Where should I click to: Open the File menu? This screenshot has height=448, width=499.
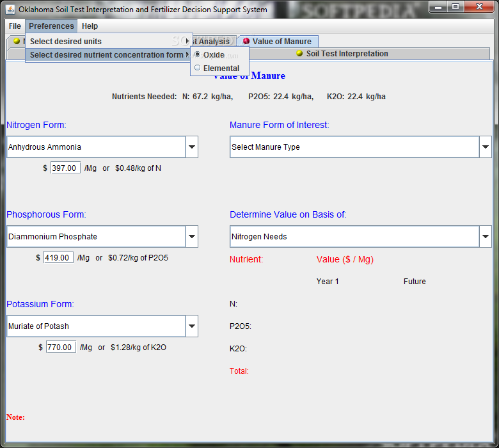[15, 26]
